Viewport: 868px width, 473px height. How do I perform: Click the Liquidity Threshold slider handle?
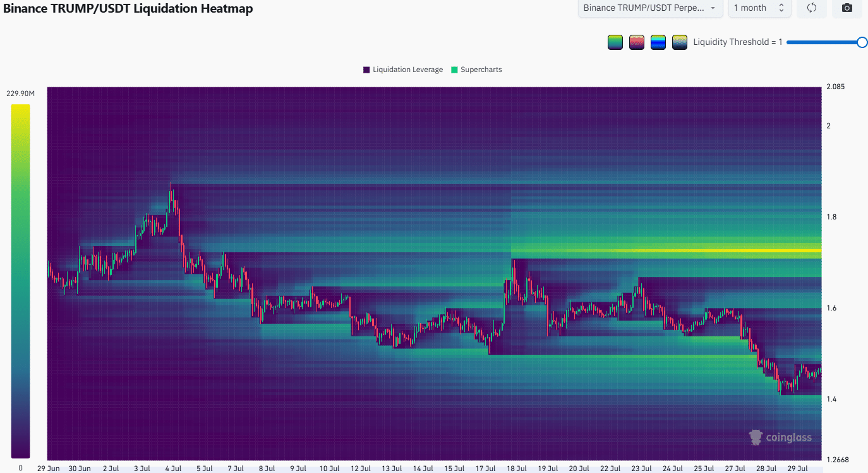tap(862, 42)
